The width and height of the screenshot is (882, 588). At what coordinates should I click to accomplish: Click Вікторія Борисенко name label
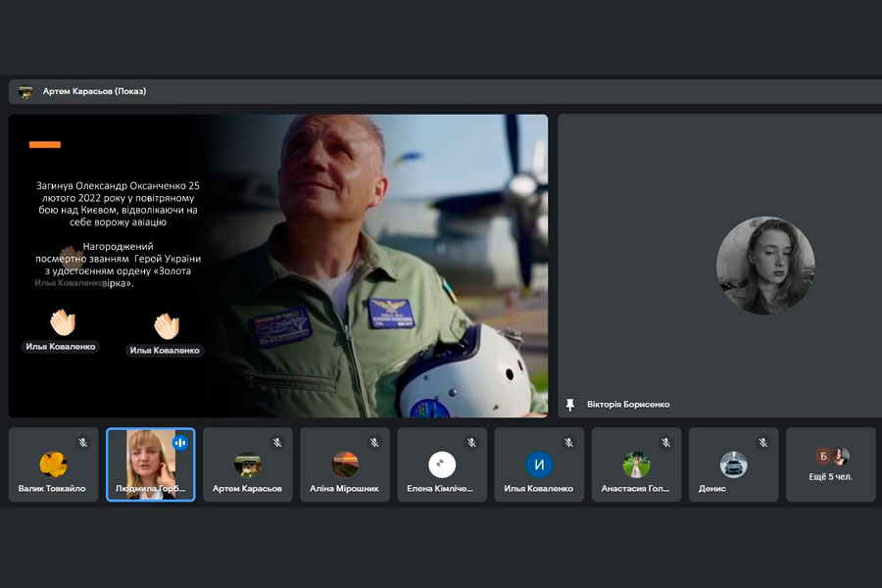point(628,405)
